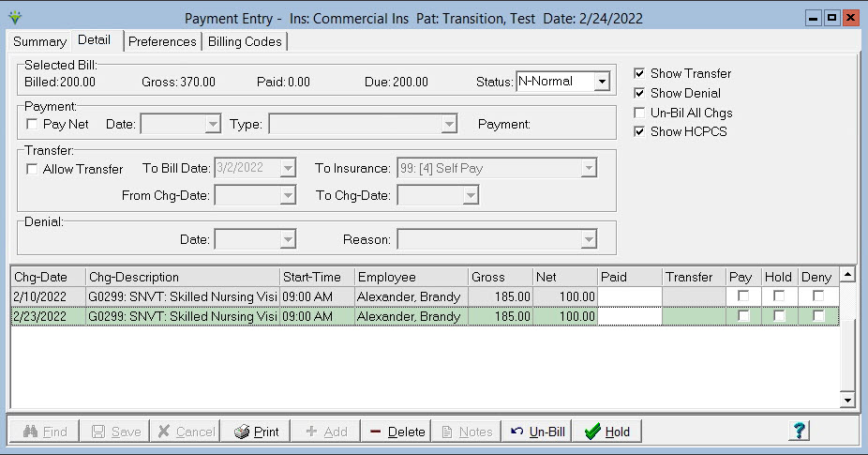Check the Allow Transfer checkbox
This screenshot has width=868, height=455.
pos(33,170)
